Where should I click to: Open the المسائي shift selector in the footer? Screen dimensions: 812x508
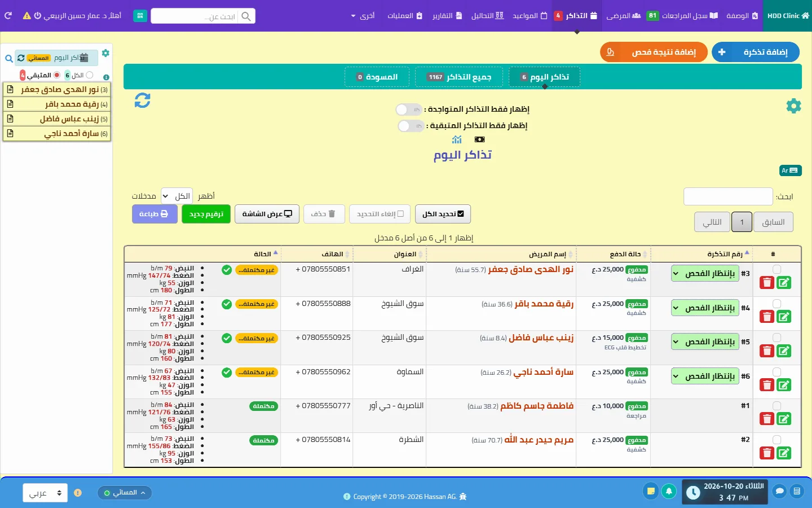point(125,493)
